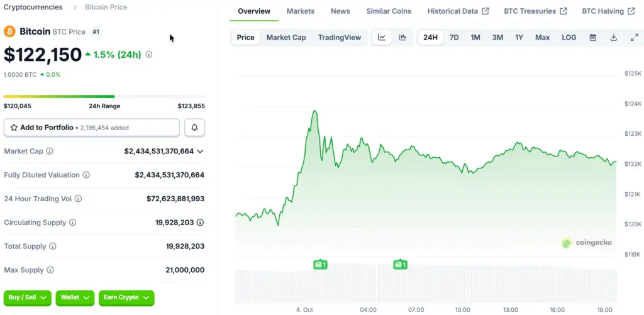Click the 24h Range progress bar
Viewport: 644px width, 315px height.
104,96
